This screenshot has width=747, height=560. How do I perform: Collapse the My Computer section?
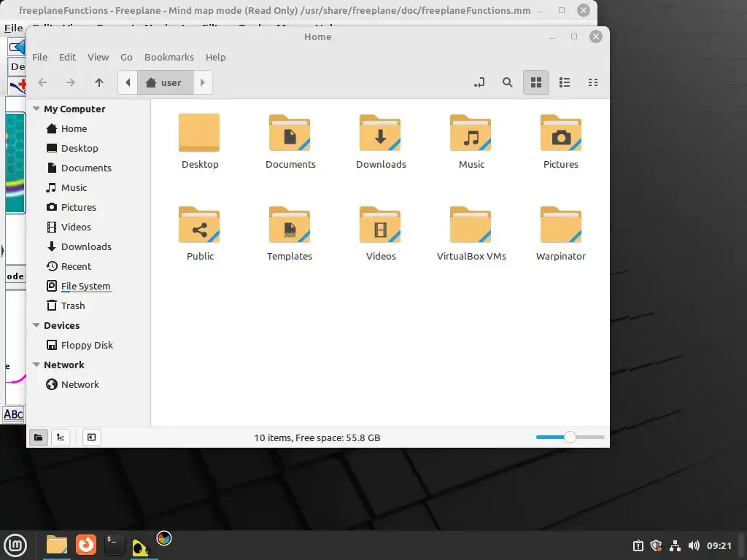(x=36, y=109)
